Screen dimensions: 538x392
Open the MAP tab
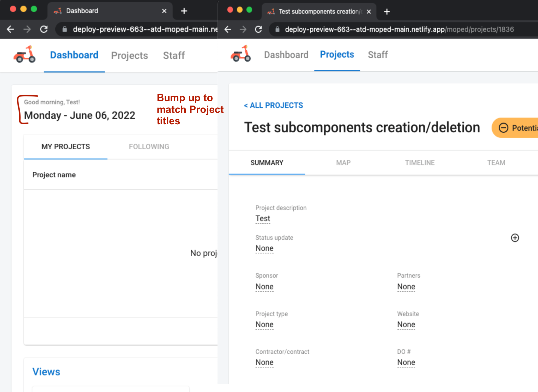coord(343,163)
